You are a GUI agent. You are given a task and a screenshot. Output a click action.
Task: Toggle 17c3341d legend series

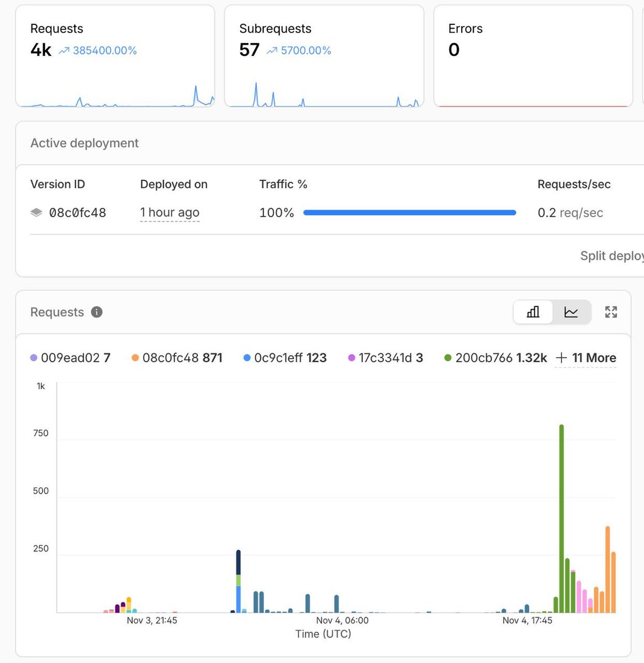[386, 358]
